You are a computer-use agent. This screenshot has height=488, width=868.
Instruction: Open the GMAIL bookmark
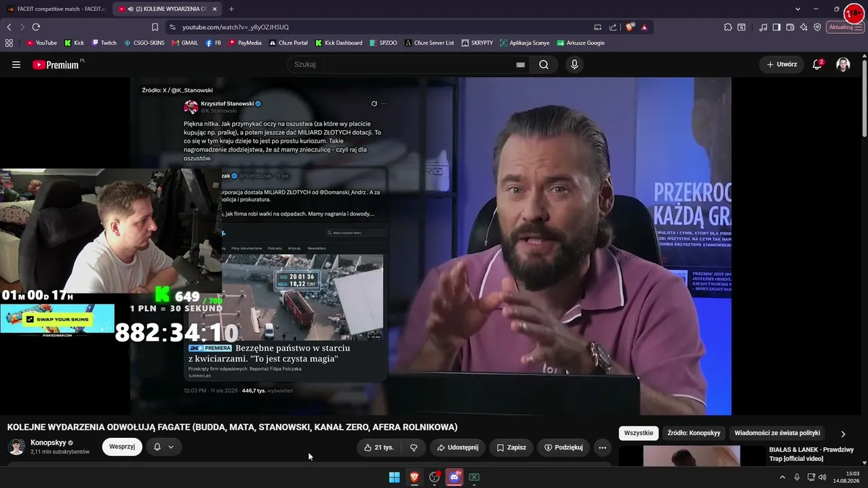184,43
